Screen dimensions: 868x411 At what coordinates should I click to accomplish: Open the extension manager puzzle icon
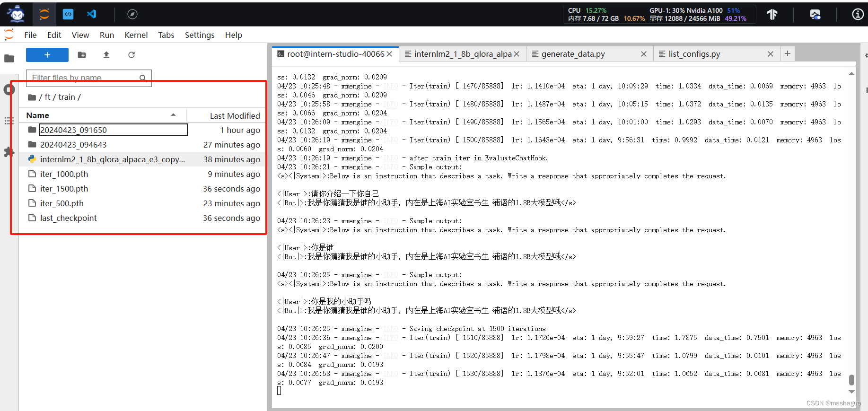[9, 152]
